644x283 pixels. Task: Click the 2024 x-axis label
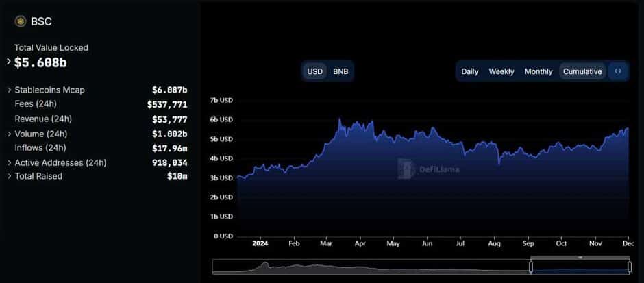click(260, 243)
